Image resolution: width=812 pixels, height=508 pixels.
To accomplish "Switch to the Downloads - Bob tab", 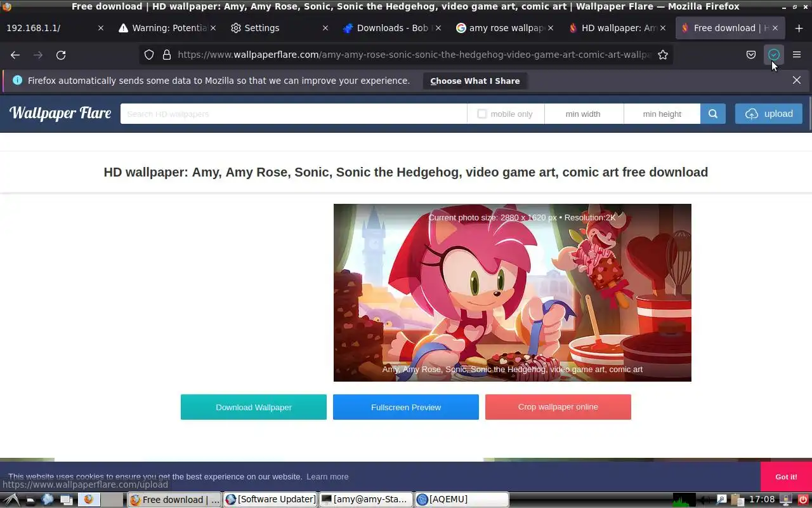I will (392, 28).
